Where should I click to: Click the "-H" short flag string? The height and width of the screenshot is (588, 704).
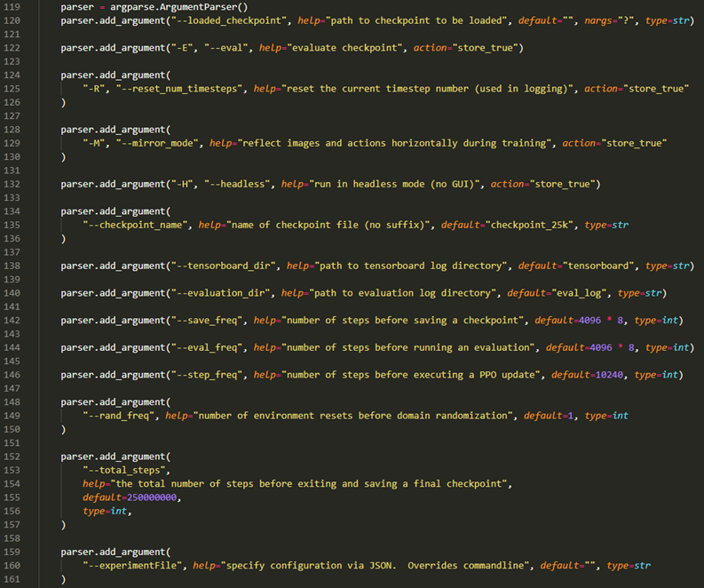[x=182, y=184]
